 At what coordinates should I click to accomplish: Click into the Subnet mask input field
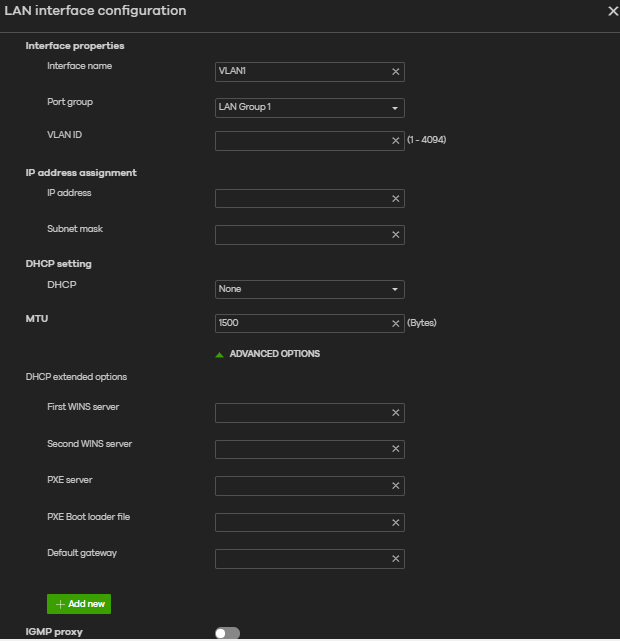(x=300, y=235)
